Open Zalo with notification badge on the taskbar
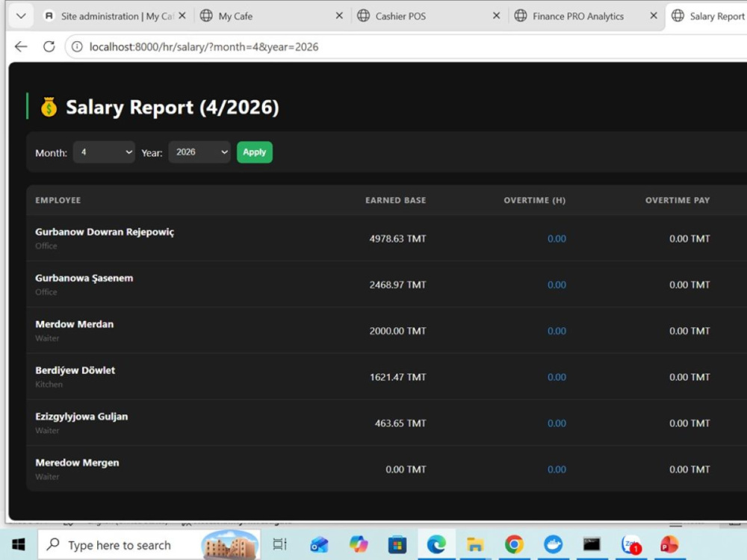The height and width of the screenshot is (560, 747). [x=631, y=544]
